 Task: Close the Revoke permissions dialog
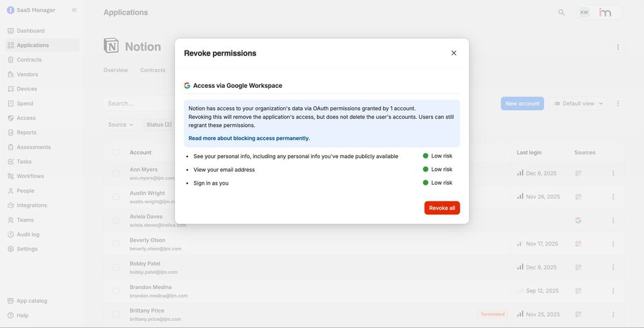tap(454, 53)
